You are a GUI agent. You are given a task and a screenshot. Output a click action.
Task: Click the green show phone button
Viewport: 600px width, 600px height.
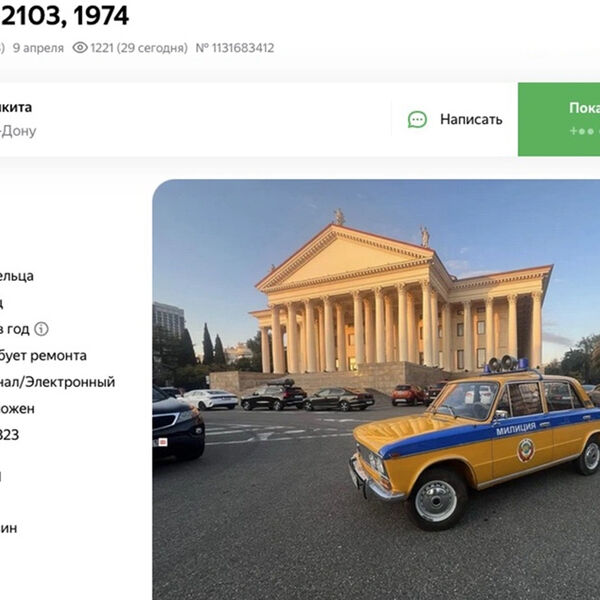click(559, 119)
